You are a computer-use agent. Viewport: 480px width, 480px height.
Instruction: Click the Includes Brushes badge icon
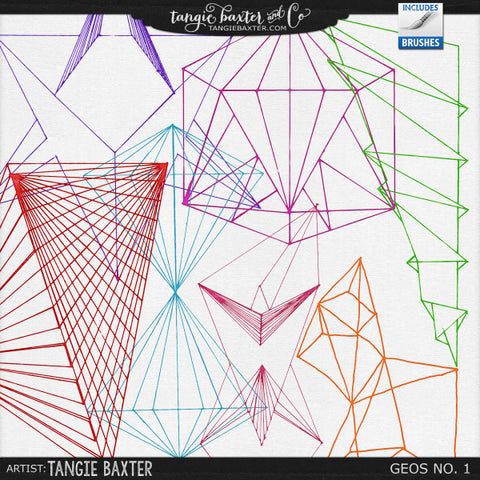click(421, 26)
